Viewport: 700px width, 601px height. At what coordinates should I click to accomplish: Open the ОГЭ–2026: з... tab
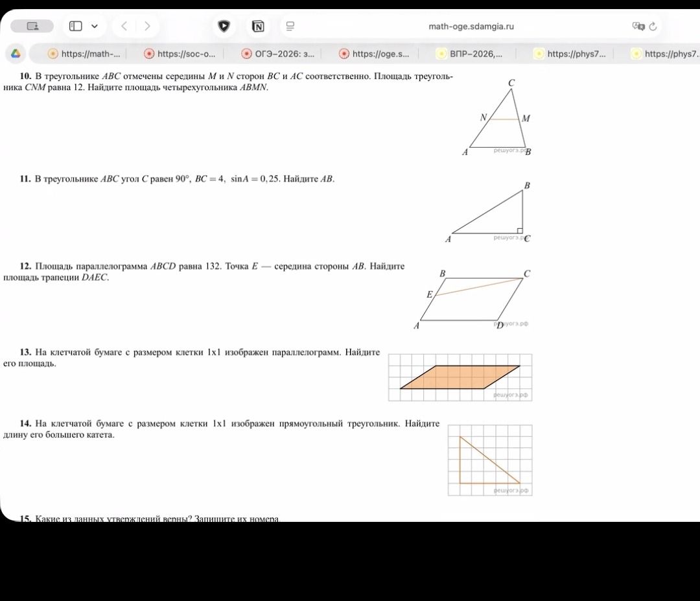click(277, 54)
